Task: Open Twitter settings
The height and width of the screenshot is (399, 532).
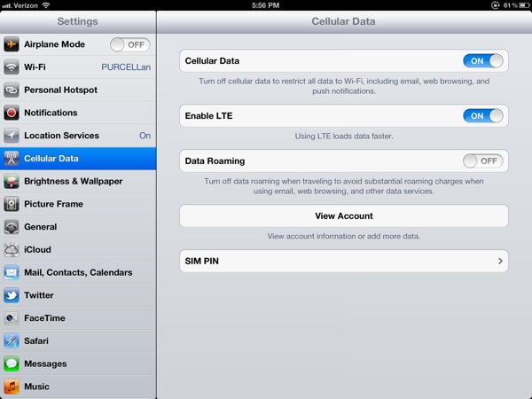Action: coord(78,295)
